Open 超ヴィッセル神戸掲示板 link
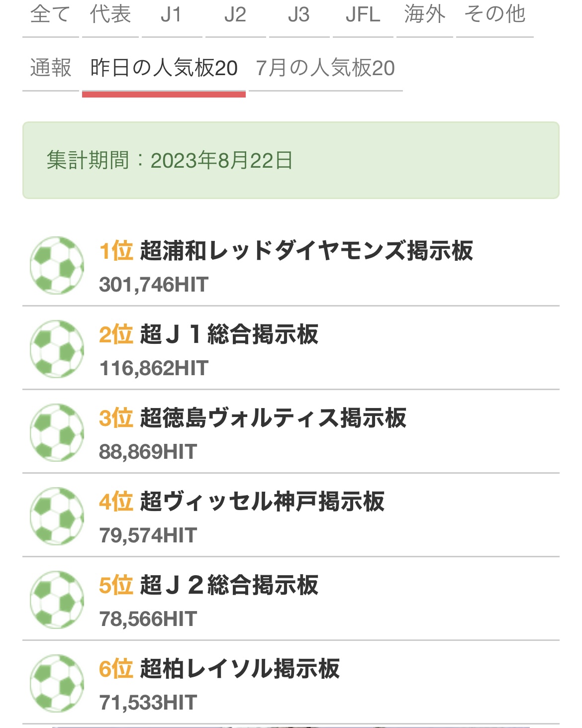Screen dimensions: 582x728 point(262,502)
